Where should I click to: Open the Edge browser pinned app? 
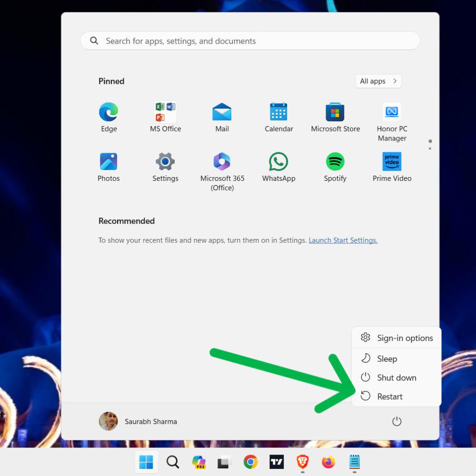click(x=109, y=117)
